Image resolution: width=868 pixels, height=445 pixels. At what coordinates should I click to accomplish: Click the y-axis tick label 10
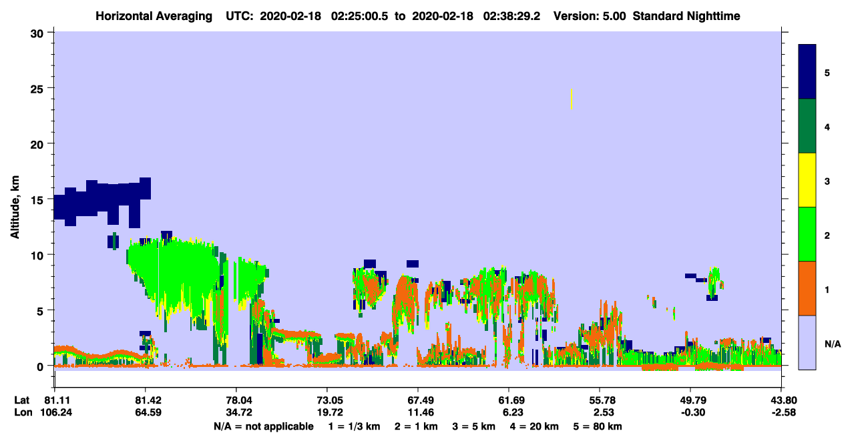click(39, 255)
